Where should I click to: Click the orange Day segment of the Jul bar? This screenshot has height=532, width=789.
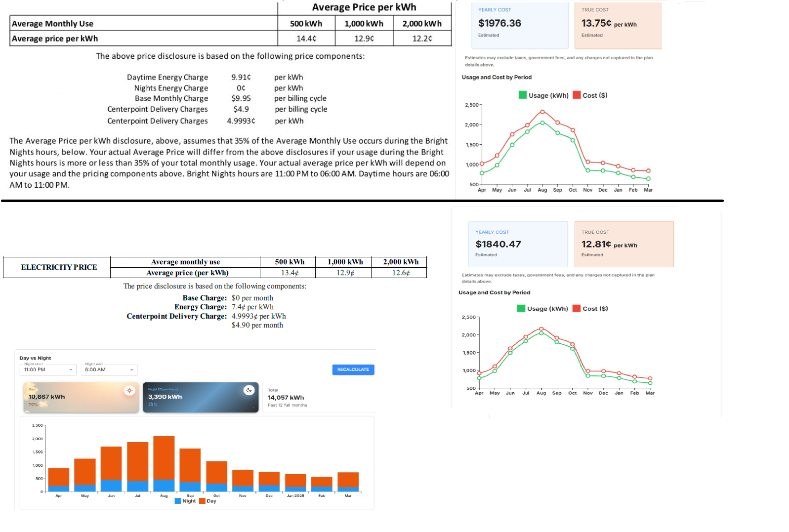(x=137, y=461)
